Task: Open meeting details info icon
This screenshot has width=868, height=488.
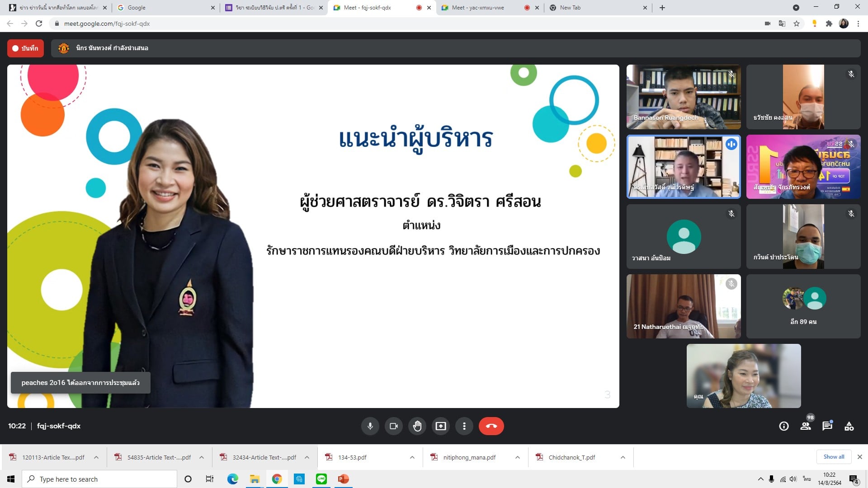Action: point(784,426)
